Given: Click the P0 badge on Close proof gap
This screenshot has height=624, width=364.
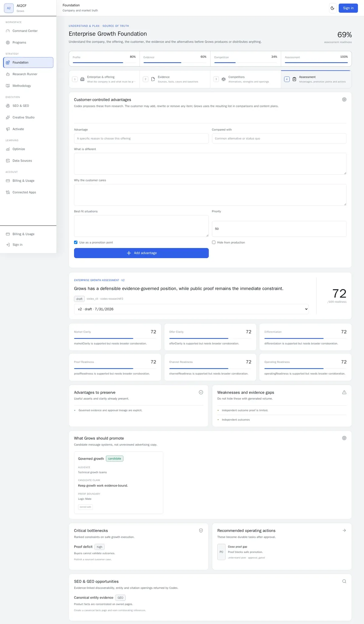Looking at the screenshot, I should (x=221, y=552).
